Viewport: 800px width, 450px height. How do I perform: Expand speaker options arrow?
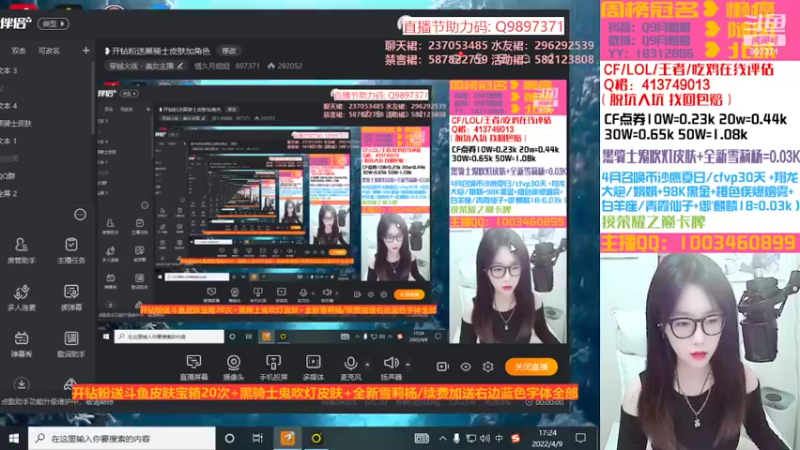(408, 364)
